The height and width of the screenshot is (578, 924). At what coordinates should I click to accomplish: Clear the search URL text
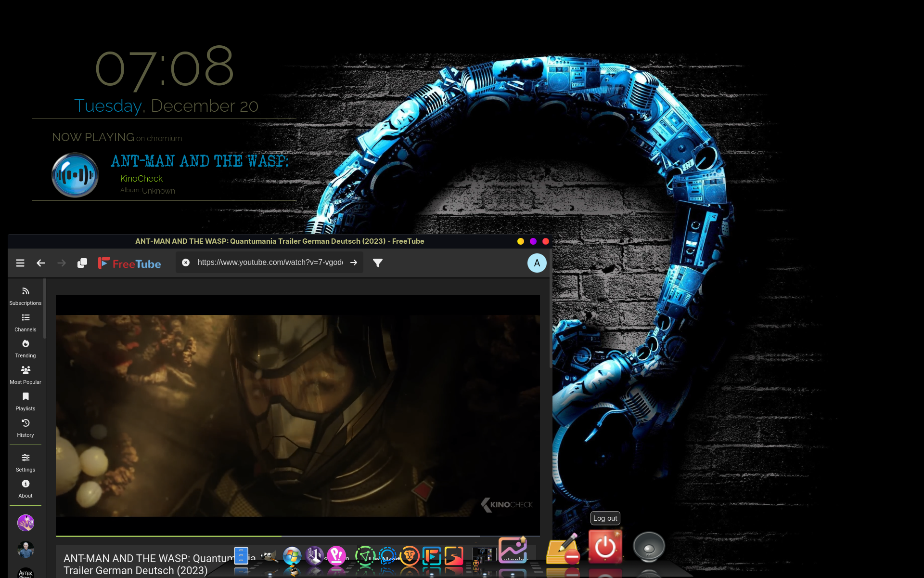pyautogui.click(x=186, y=263)
